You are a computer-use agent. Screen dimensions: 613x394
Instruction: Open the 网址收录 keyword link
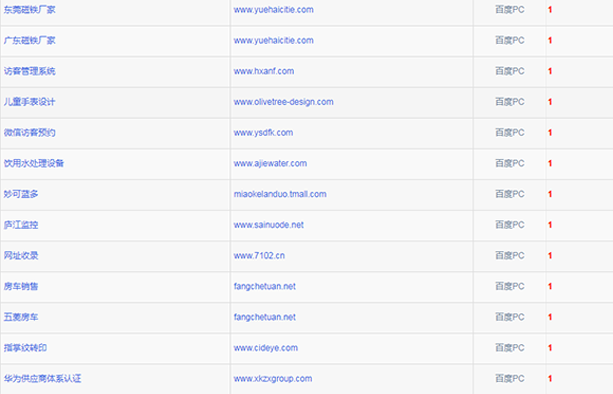tap(21, 256)
